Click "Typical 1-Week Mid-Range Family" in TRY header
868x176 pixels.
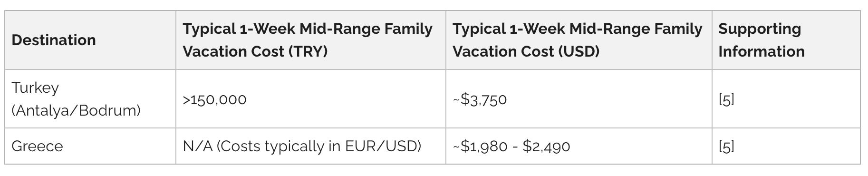point(308,29)
